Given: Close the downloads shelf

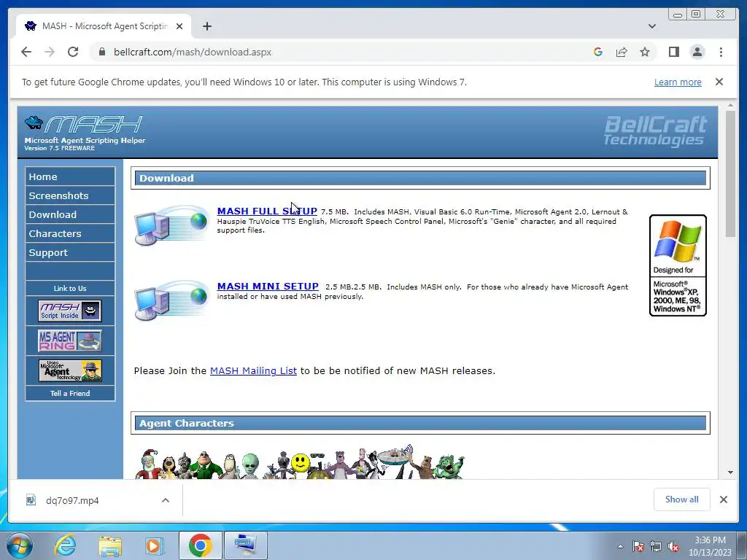Looking at the screenshot, I should click(724, 499).
